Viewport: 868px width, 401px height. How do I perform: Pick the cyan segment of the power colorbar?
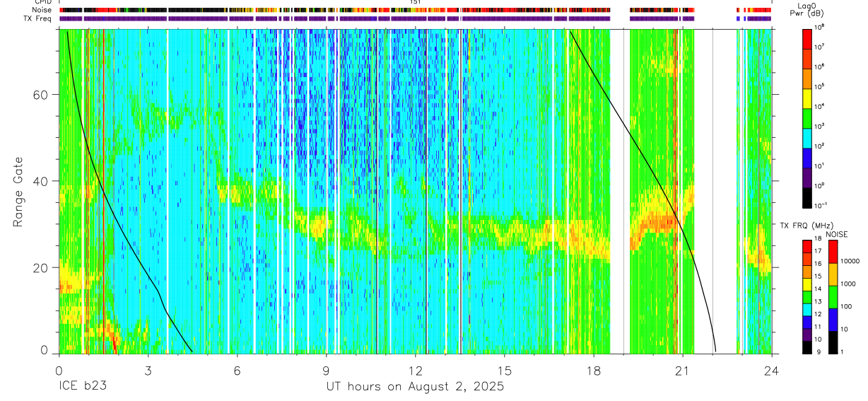[x=807, y=138]
